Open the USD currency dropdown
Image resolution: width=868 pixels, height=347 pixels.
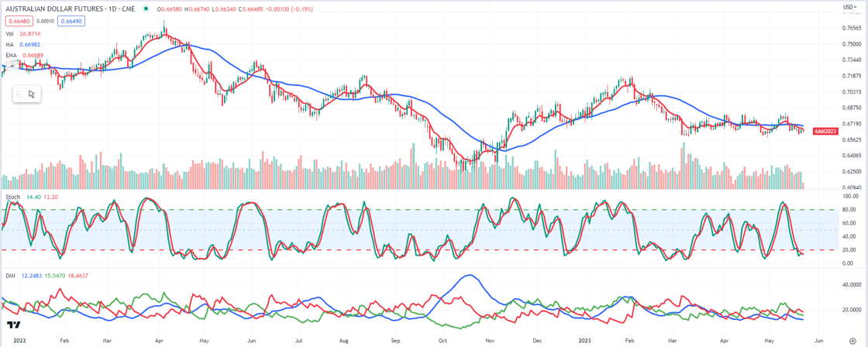849,7
